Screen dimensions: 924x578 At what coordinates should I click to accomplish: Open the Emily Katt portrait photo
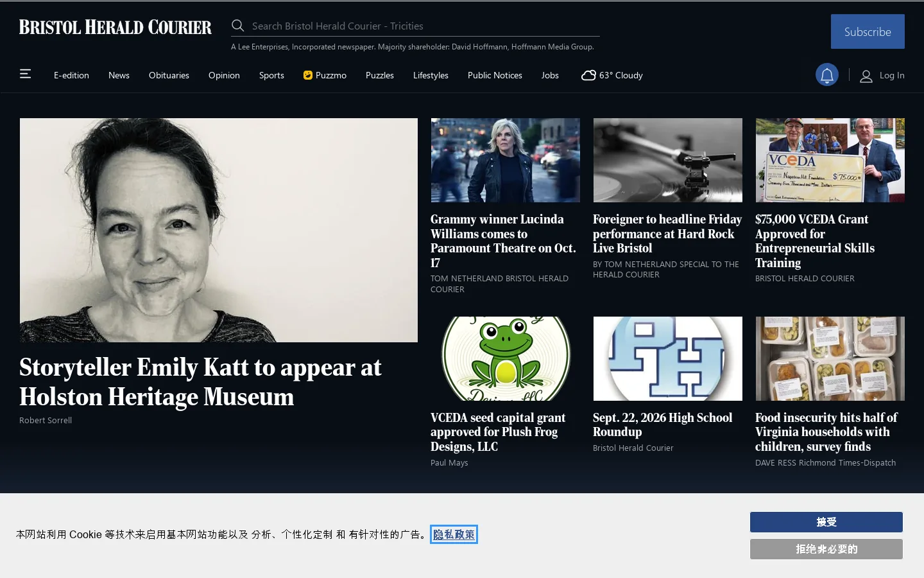[x=219, y=230]
